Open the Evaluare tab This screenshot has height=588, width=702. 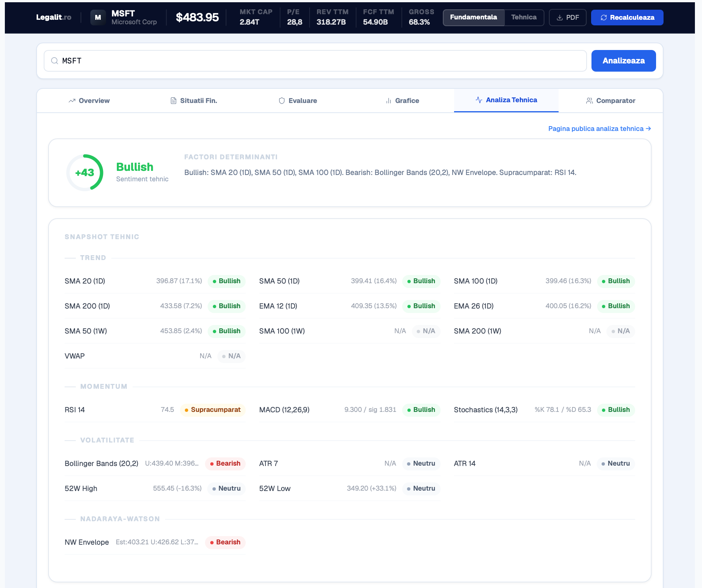298,101
